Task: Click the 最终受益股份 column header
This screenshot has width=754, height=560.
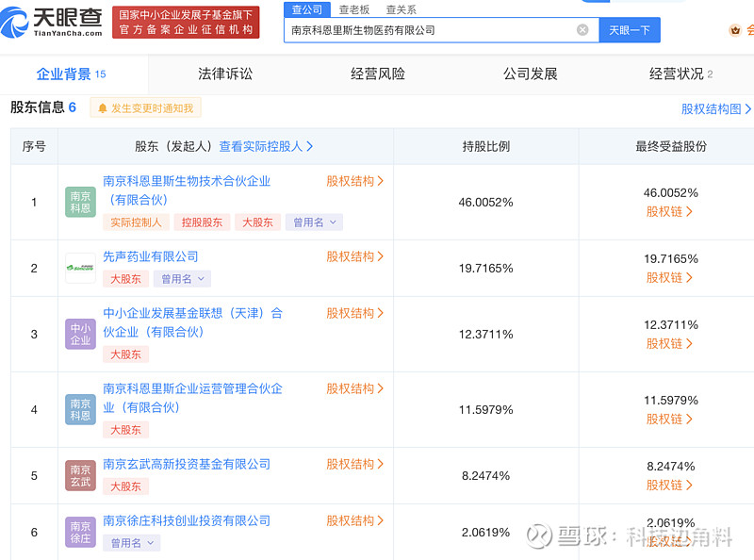Action: point(671,146)
